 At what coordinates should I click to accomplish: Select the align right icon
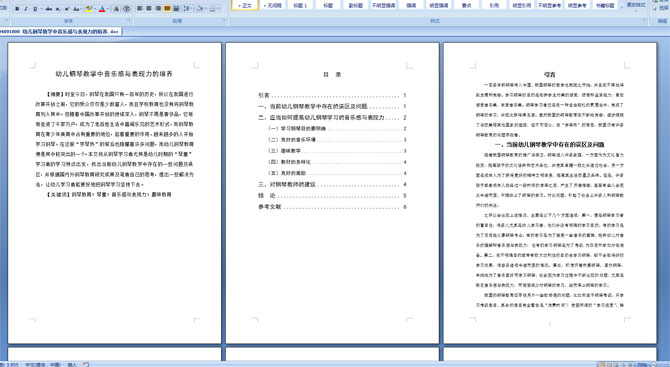158,9
